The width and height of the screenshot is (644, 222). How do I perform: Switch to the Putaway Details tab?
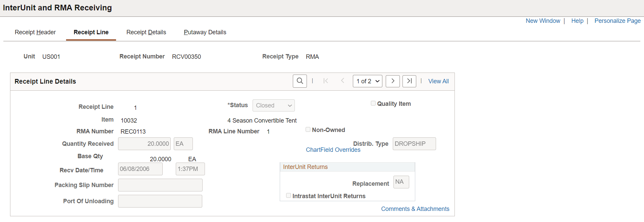(205, 32)
